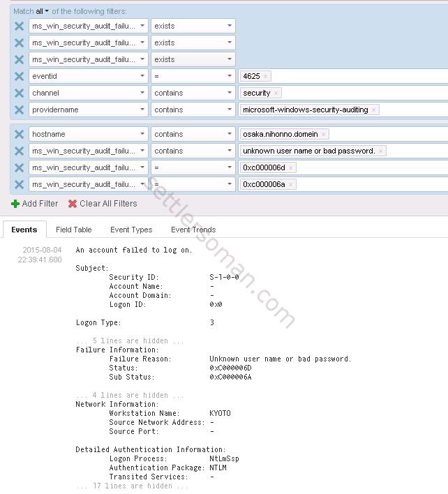This screenshot has height=494, width=448.
Task: Open the providername field dropdown
Action: [x=88, y=110]
